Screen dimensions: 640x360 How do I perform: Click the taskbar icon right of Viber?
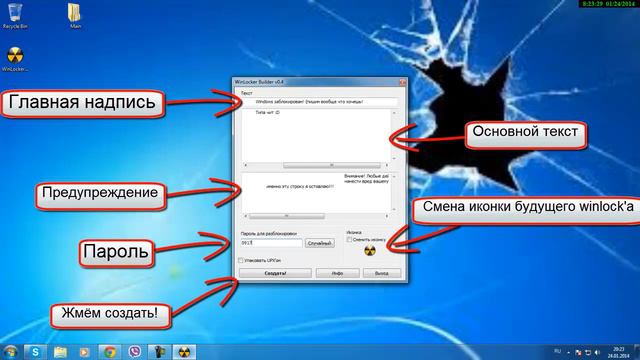[x=159, y=352]
